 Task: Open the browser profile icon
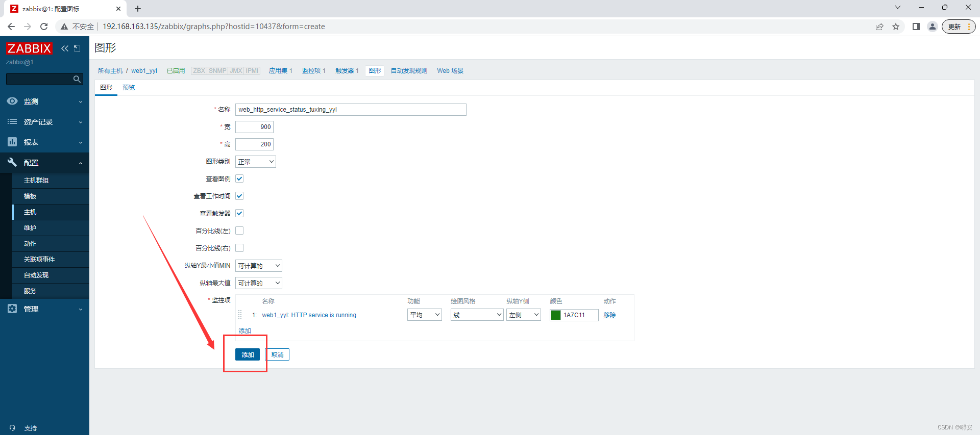click(933, 27)
